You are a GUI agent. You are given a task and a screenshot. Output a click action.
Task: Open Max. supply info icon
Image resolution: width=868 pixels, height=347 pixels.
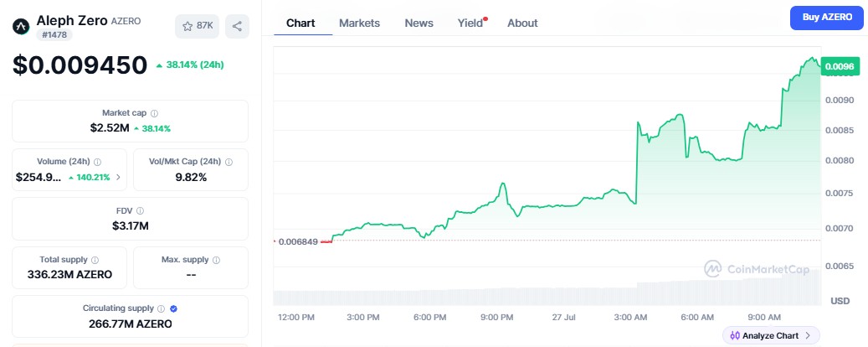pos(217,260)
